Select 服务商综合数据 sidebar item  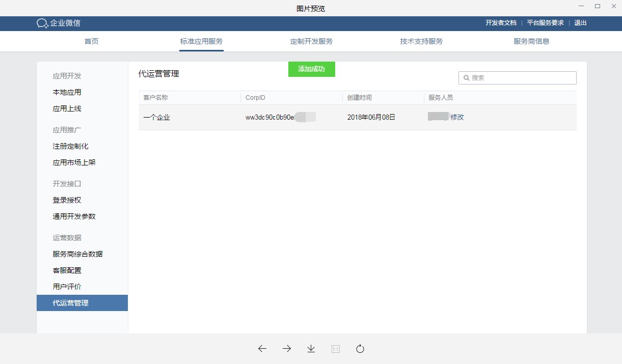pos(78,254)
